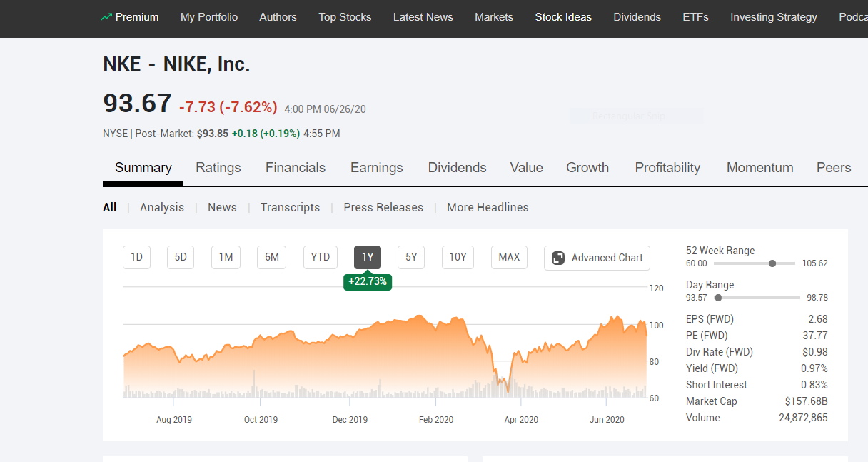The image size is (868, 462).
Task: Filter headlines by Analysis
Action: (162, 207)
